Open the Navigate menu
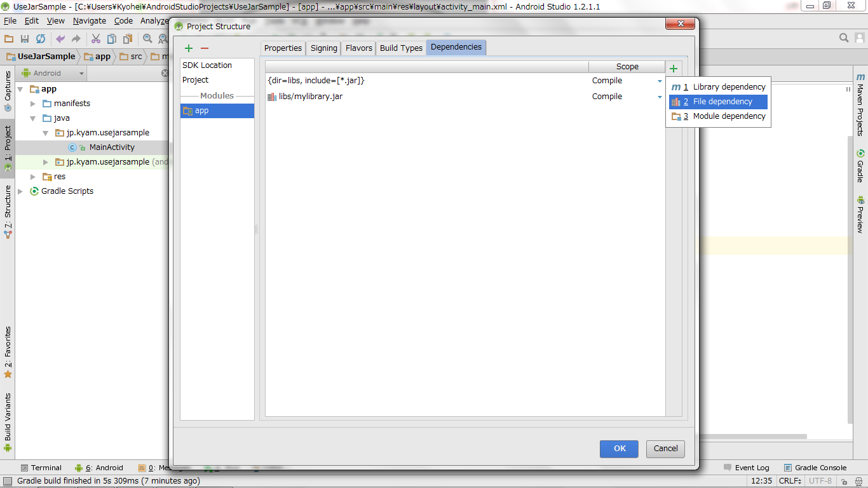The height and width of the screenshot is (488, 868). pyautogui.click(x=90, y=21)
